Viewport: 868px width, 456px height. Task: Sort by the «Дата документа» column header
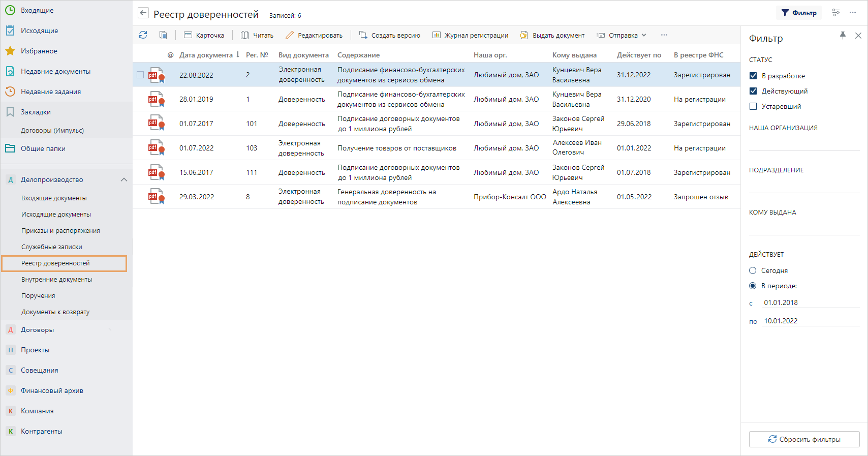(x=206, y=55)
